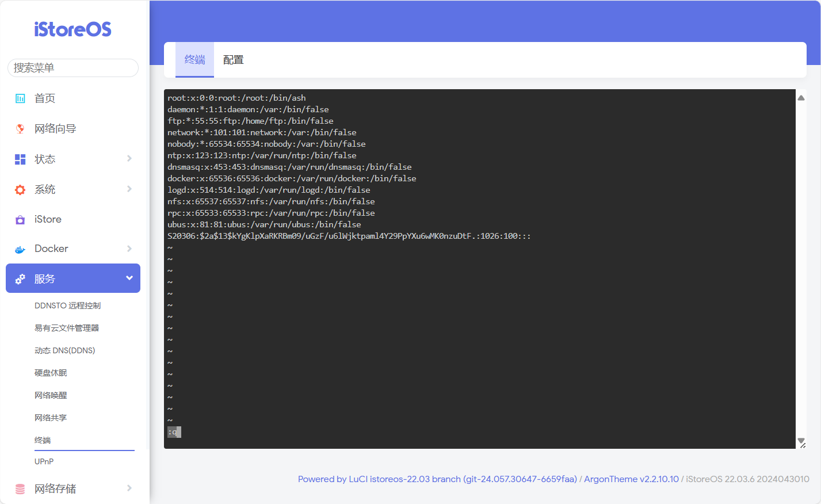Click the Docker whale icon
The height and width of the screenshot is (504, 821).
click(20, 249)
